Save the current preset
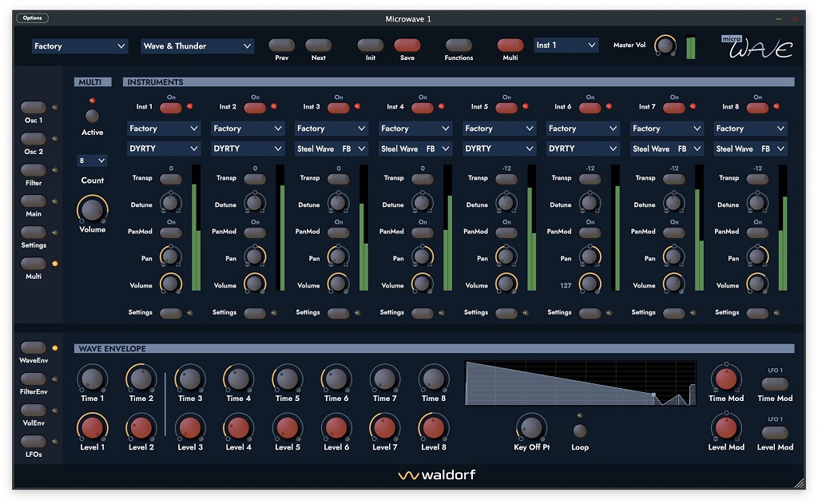This screenshot has width=818, height=504. click(x=407, y=46)
